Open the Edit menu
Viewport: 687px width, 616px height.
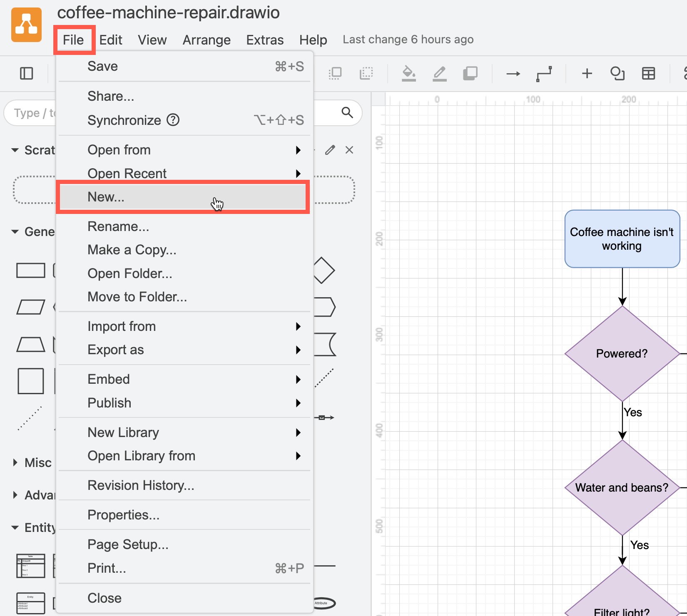111,40
